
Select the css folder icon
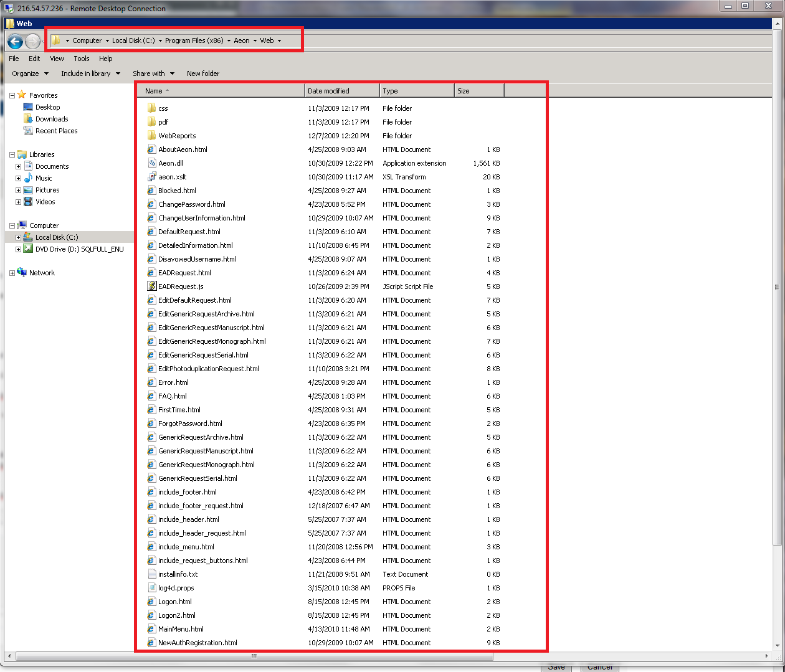(151, 108)
